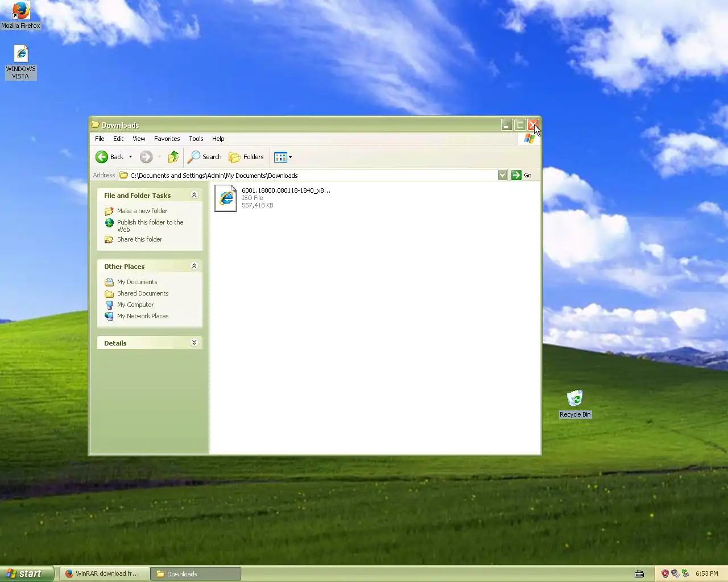Select the Recycle Bin desktop icon
The width and height of the screenshot is (728, 582).
point(575,404)
